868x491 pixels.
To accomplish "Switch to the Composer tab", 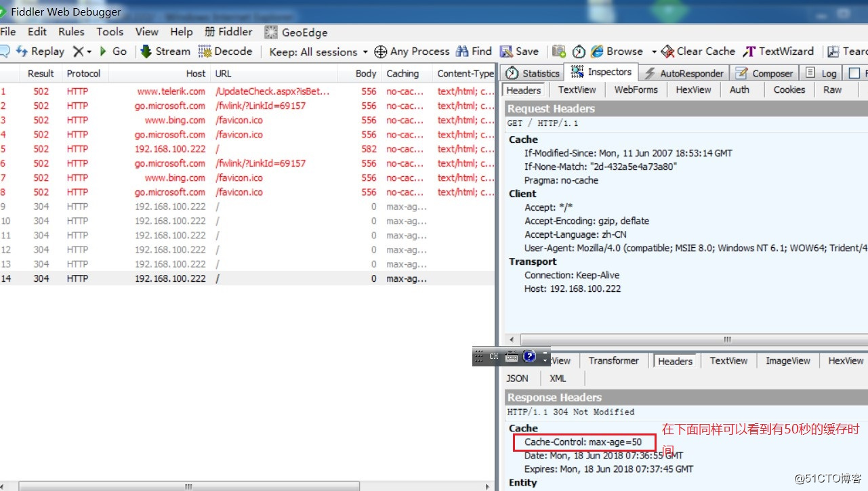I will pyautogui.click(x=764, y=73).
